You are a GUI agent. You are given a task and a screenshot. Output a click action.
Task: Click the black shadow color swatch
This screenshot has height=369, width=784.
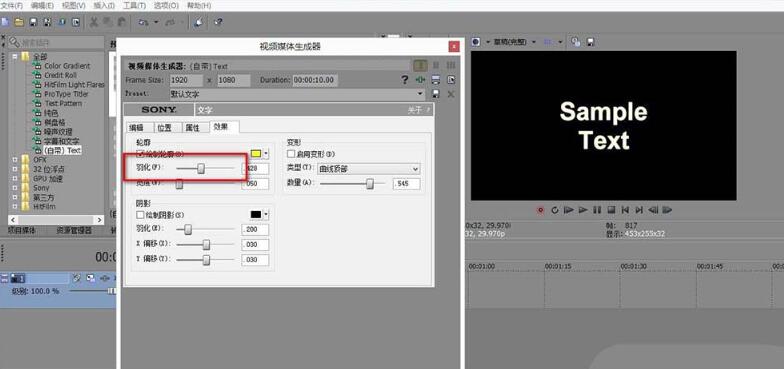tap(256, 214)
